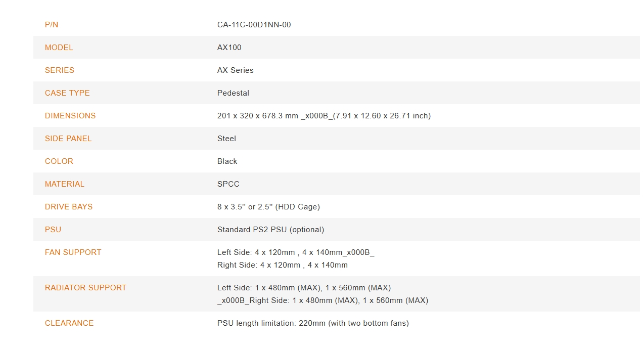
Task: Click the Black color value
Action: pos(227,161)
